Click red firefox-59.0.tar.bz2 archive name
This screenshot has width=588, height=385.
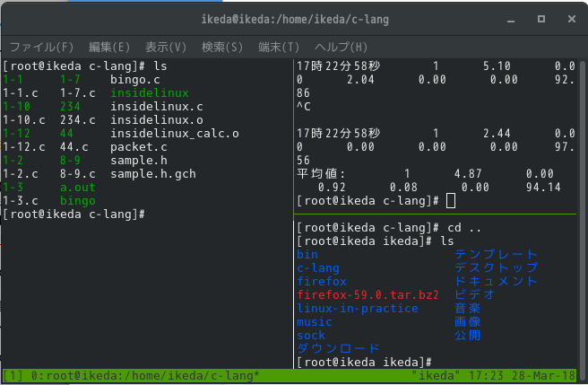[367, 295]
